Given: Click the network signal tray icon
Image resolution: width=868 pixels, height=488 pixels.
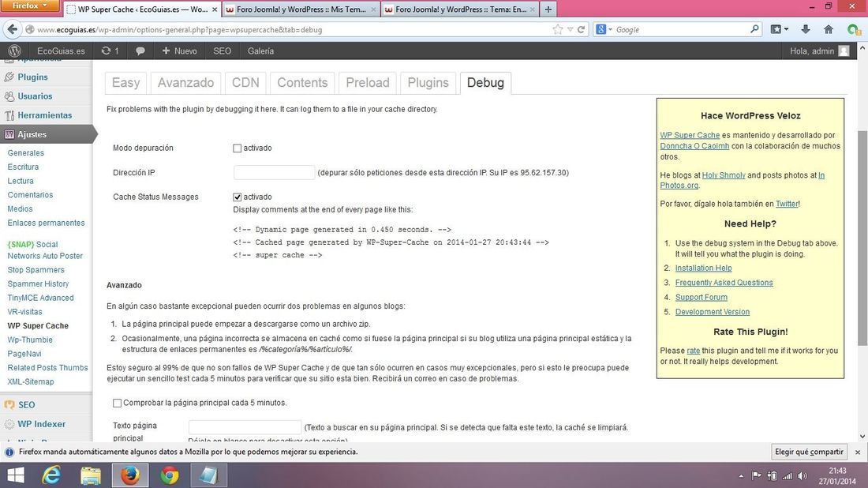Looking at the screenshot, I should coord(787,476).
